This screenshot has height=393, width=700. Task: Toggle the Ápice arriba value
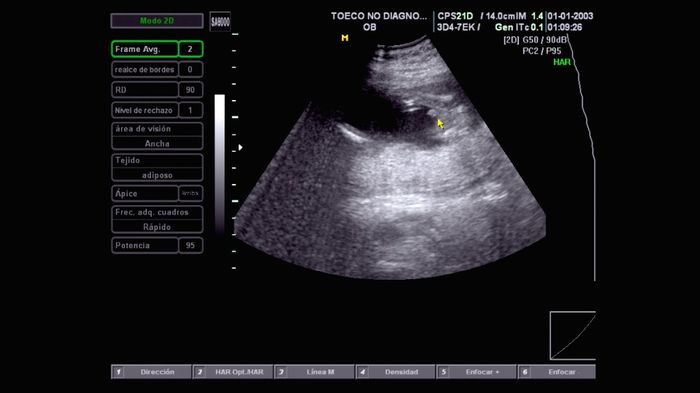point(191,193)
